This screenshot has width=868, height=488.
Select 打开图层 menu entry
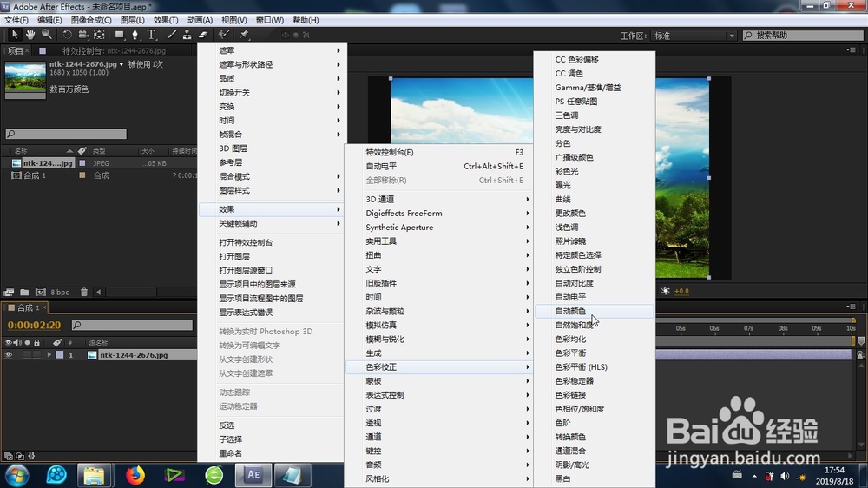click(272, 256)
